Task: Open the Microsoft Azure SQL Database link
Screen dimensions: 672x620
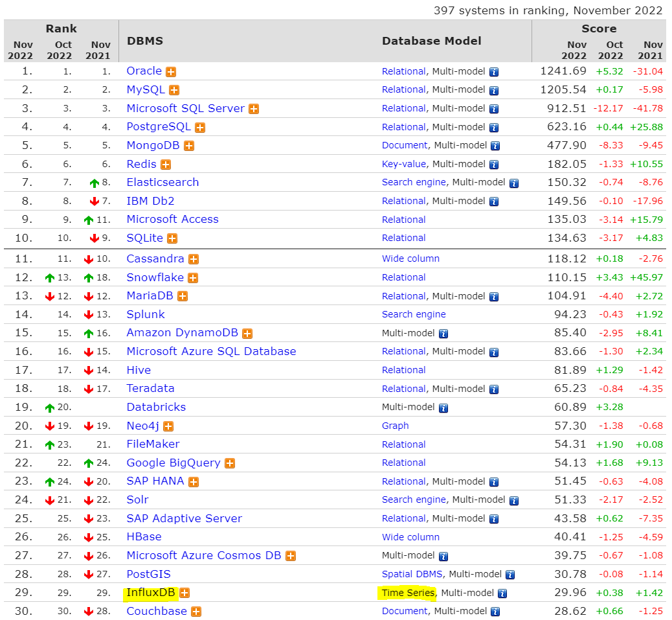Action: tap(211, 351)
